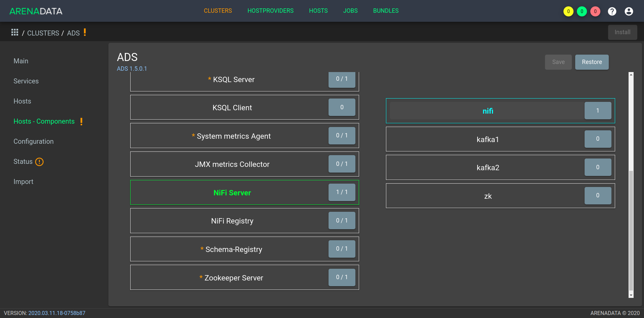This screenshot has height=318, width=644.
Task: Open the Configuration sidebar section
Action: (x=34, y=141)
